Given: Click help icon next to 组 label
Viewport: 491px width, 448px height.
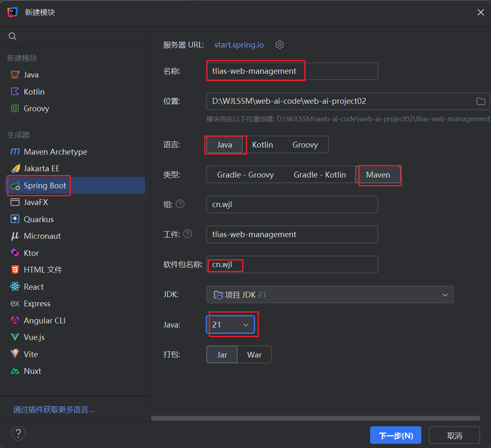Looking at the screenshot, I should tap(180, 204).
